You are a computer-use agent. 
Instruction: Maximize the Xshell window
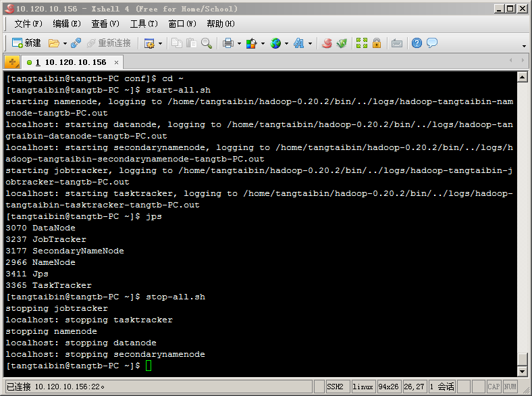tap(510, 9)
